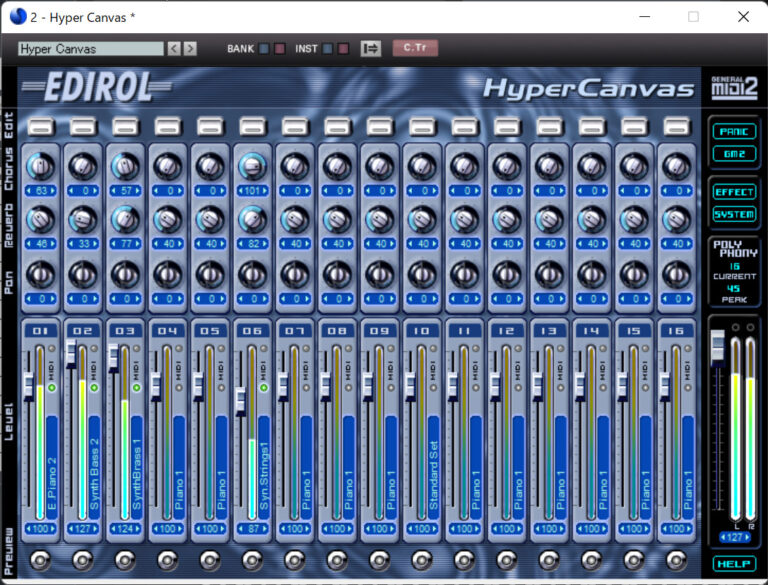Image resolution: width=768 pixels, height=585 pixels.
Task: Click the Reverb knob on channel 3
Action: coord(125,219)
